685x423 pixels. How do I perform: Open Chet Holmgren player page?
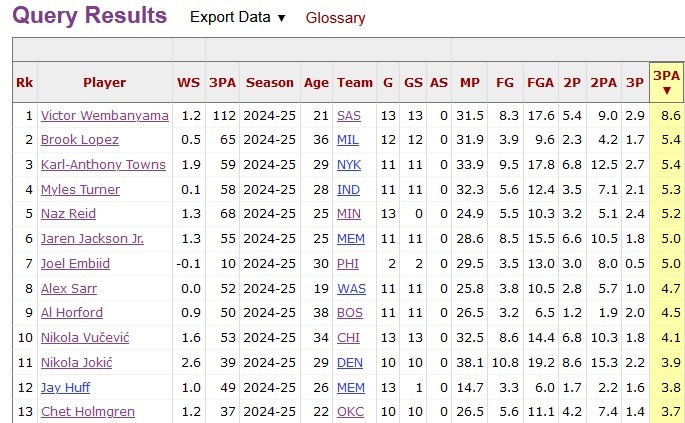pyautogui.click(x=87, y=411)
